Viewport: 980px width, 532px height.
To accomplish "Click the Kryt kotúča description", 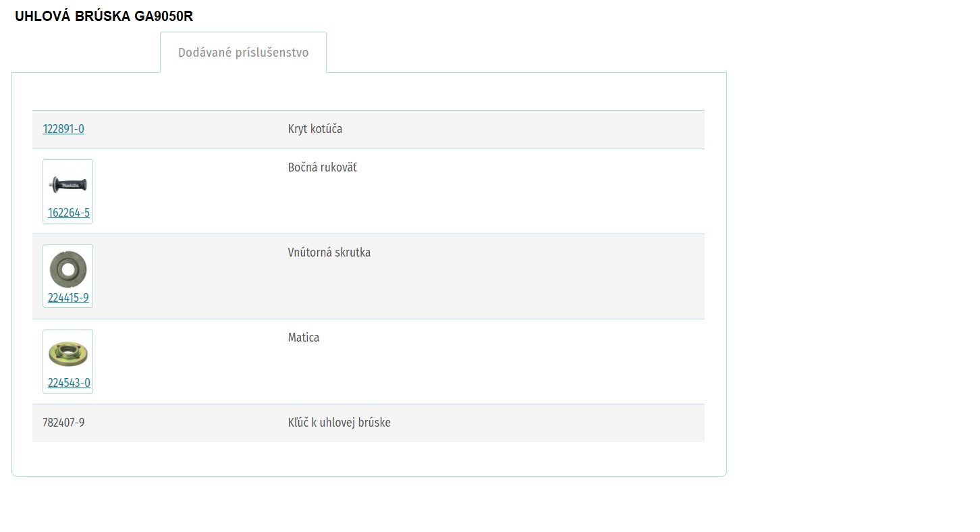I will [x=315, y=129].
